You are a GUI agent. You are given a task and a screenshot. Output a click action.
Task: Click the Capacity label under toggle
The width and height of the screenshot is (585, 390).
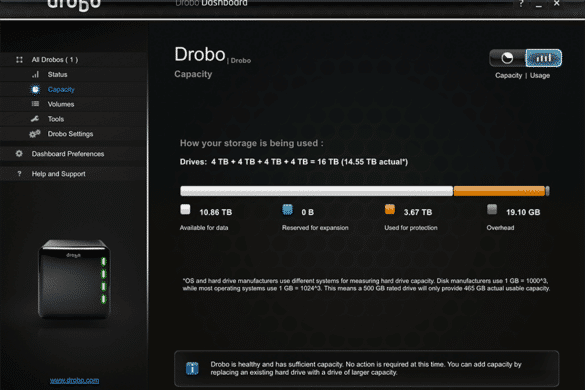coord(509,75)
